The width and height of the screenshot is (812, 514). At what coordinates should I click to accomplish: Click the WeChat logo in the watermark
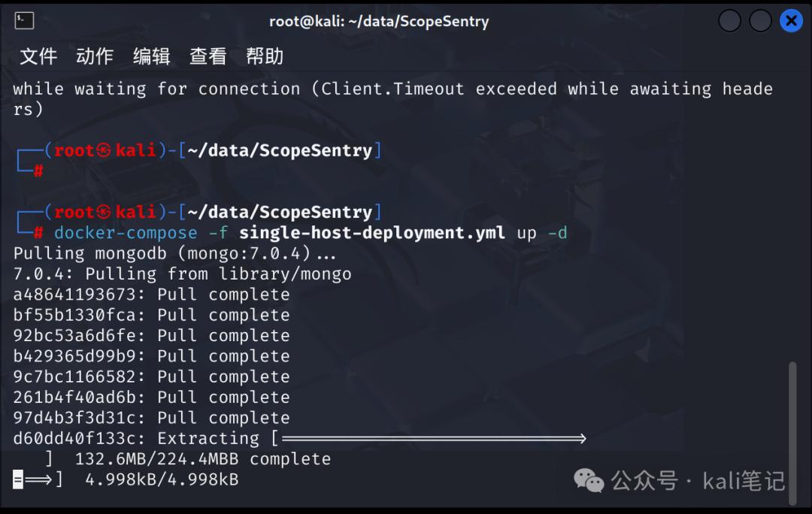click(x=589, y=481)
